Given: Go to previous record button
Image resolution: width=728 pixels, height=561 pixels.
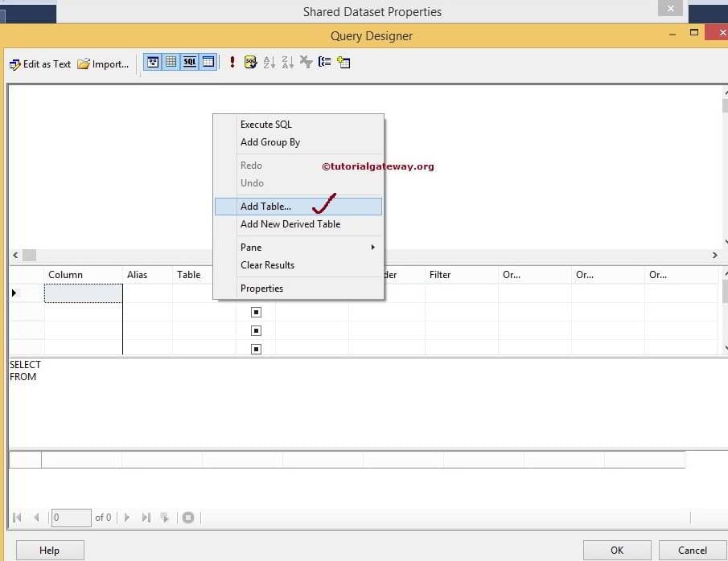Looking at the screenshot, I should tap(36, 518).
